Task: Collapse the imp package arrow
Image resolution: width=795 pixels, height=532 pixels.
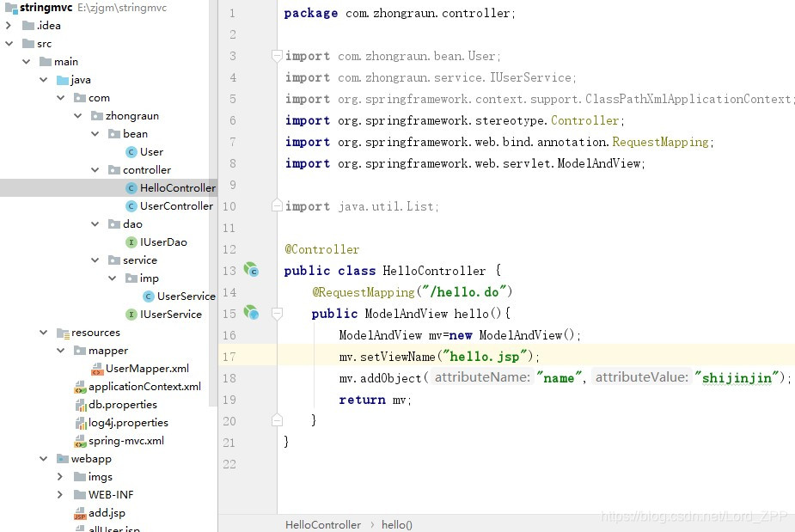Action: (113, 278)
